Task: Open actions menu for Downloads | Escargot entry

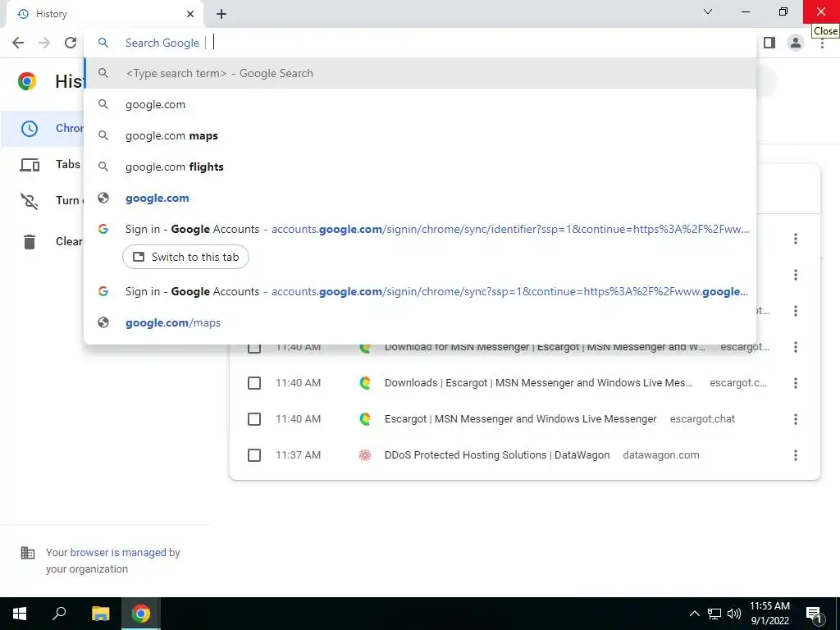Action: coord(796,383)
